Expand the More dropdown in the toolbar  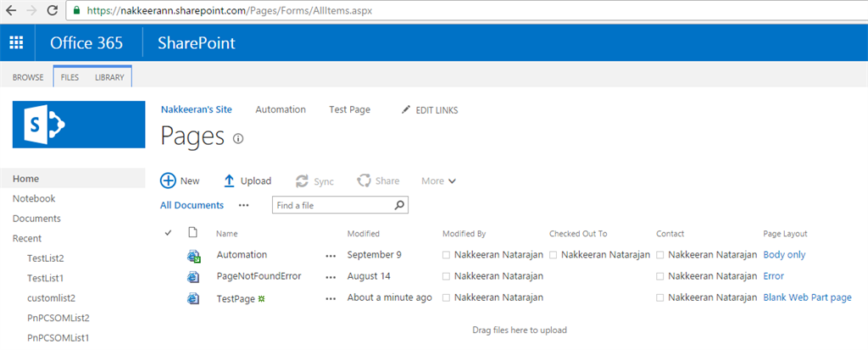coord(439,181)
